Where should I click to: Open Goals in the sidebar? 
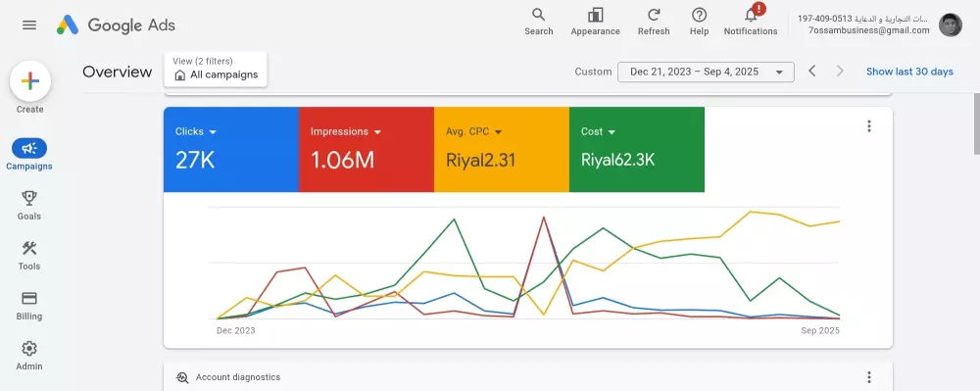[29, 205]
